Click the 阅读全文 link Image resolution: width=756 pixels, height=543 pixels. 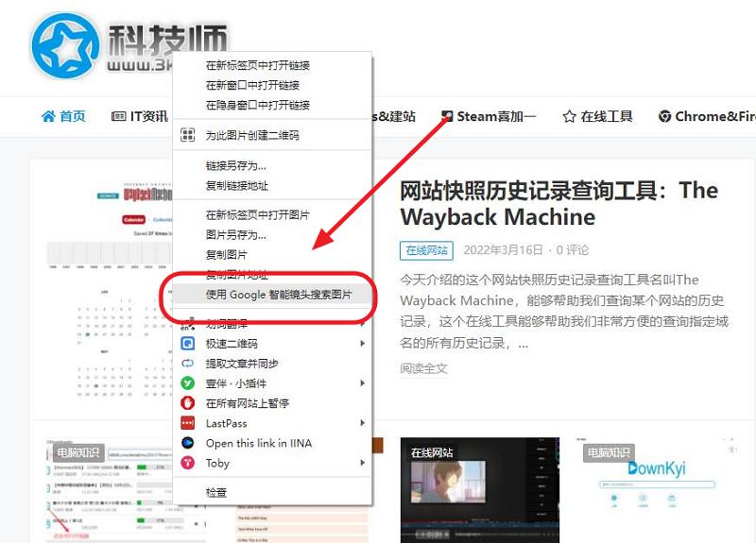(423, 368)
